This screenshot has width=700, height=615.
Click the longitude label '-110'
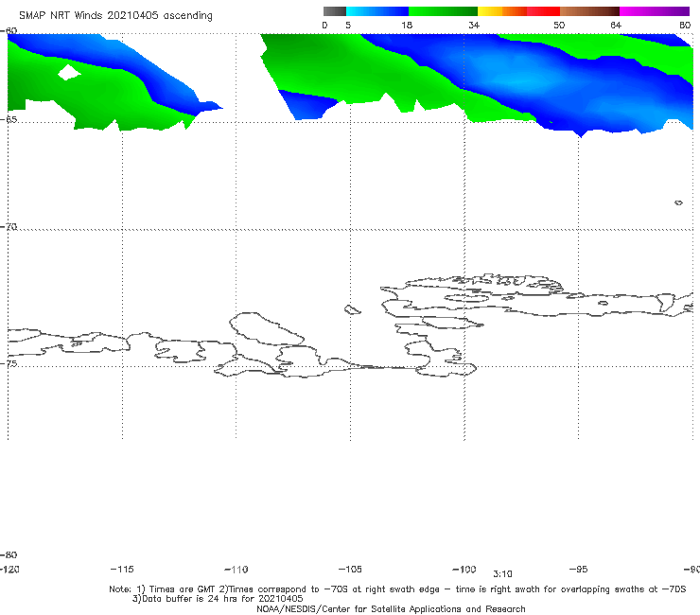point(236,570)
